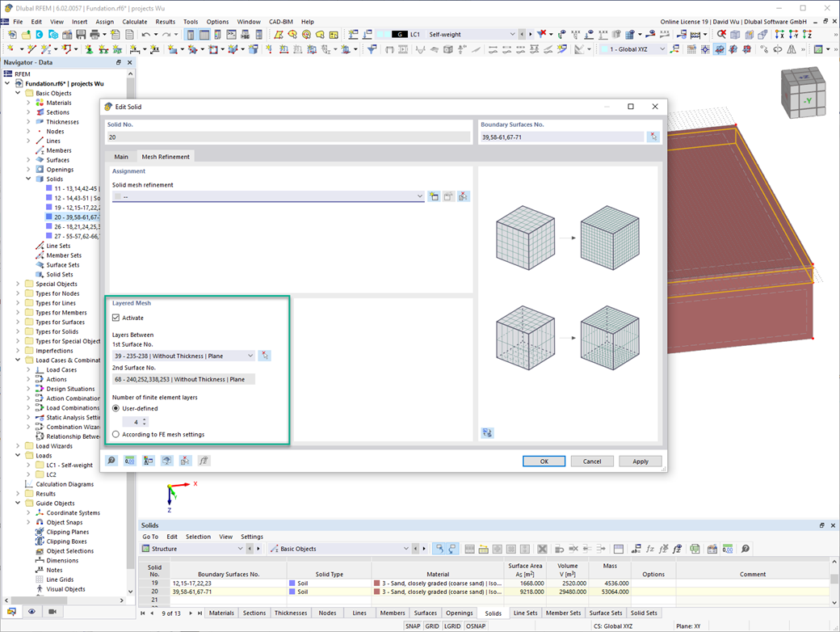This screenshot has height=632, width=840.
Task: Open Selection menu in Solids table
Action: pos(198,537)
